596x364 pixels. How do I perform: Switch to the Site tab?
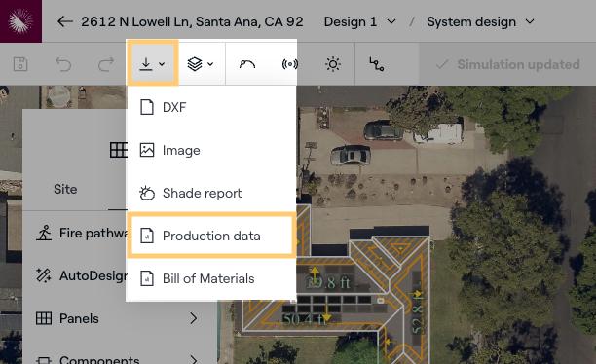[x=65, y=189]
